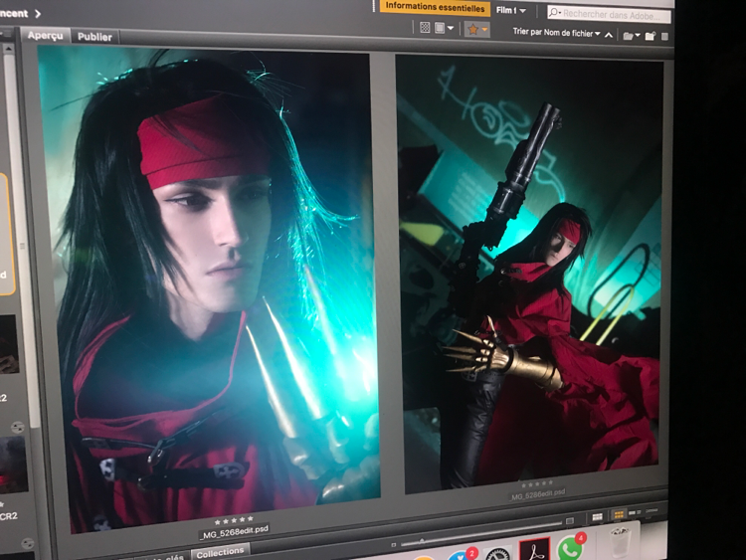Open the Collections panel tab
746x560 pixels.
pyautogui.click(x=220, y=552)
